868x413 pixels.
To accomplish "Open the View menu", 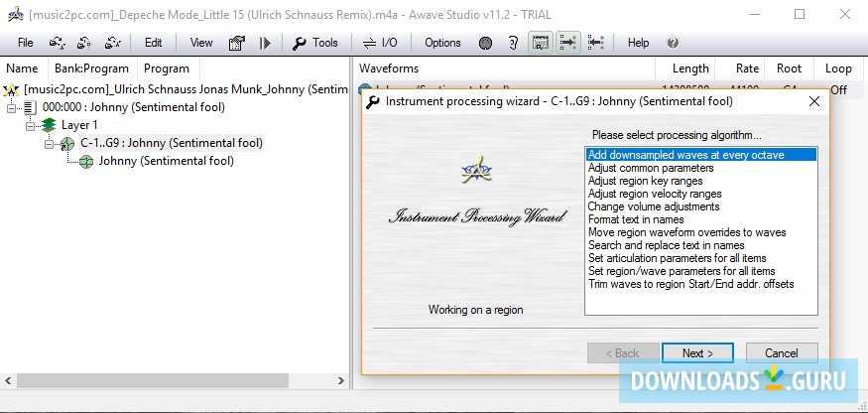I will tap(201, 43).
